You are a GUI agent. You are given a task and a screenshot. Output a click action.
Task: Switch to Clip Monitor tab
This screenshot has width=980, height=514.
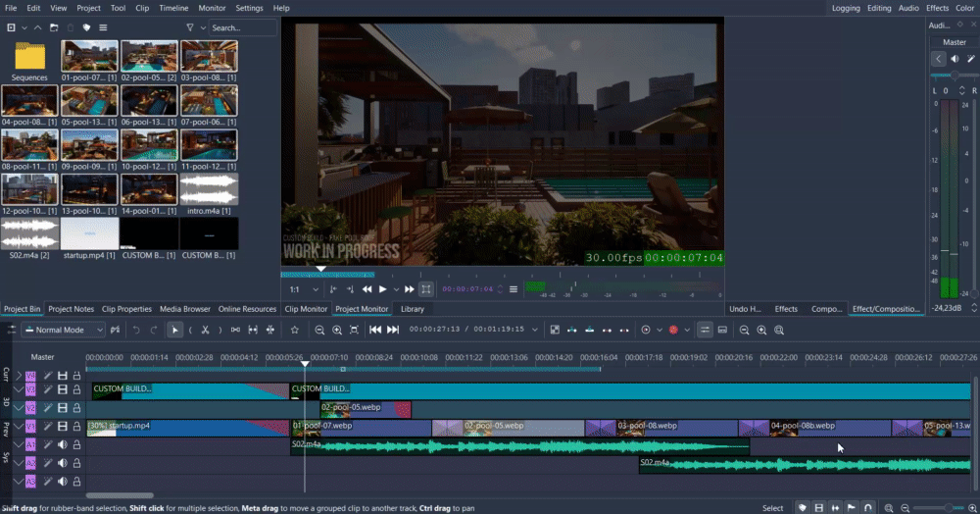pyautogui.click(x=306, y=309)
